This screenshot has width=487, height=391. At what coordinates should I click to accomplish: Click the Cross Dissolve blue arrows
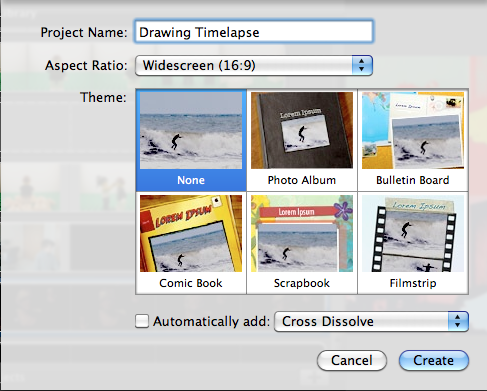[458, 321]
